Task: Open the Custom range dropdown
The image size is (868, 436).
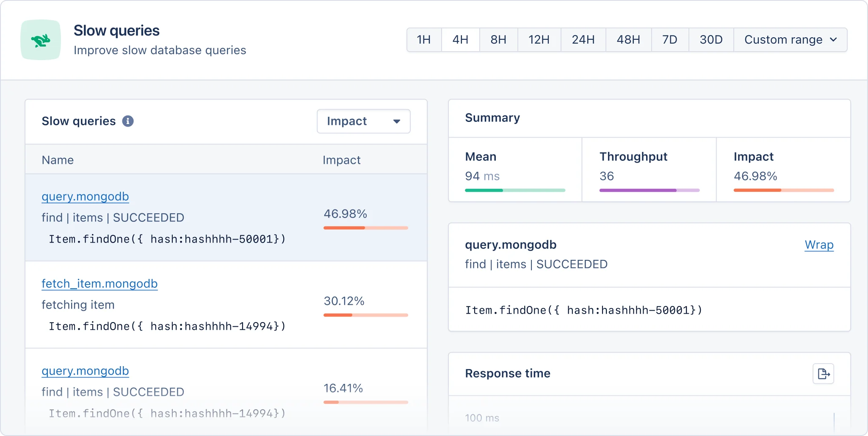Action: (790, 40)
